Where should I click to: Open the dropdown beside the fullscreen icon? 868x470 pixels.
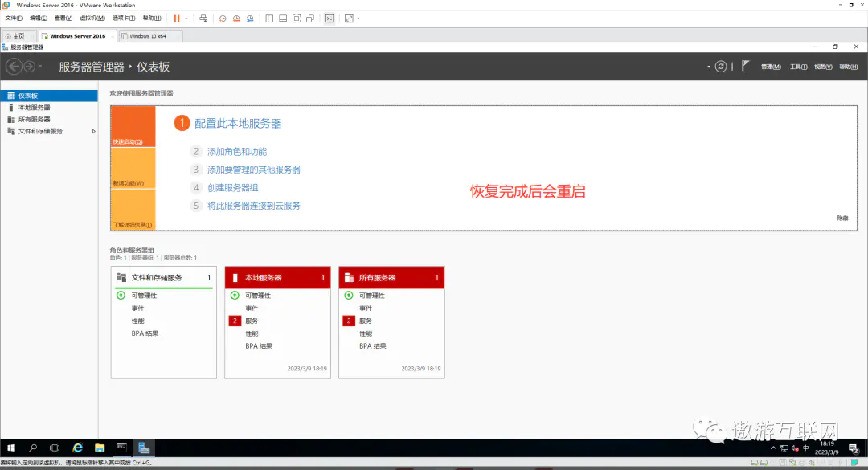(x=358, y=18)
